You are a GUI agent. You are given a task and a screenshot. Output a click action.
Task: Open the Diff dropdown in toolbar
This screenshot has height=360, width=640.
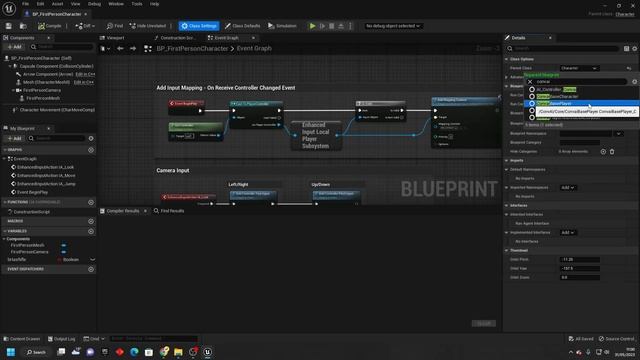click(85, 26)
